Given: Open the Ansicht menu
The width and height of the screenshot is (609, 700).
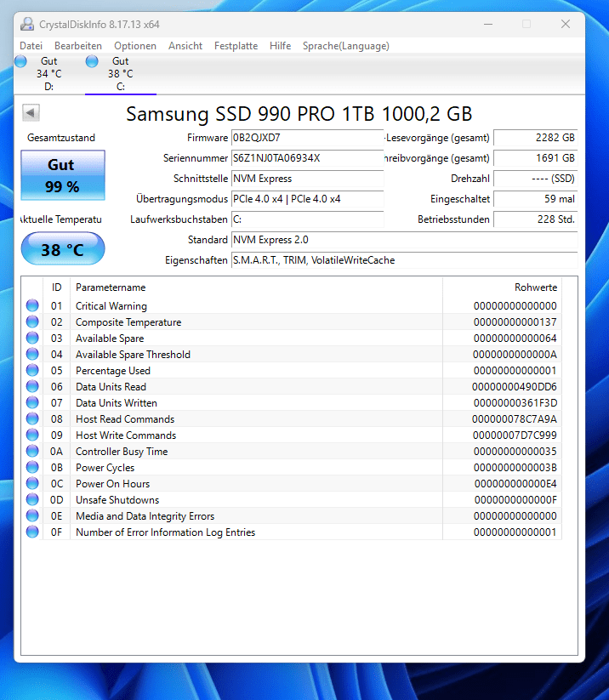Looking at the screenshot, I should [185, 46].
